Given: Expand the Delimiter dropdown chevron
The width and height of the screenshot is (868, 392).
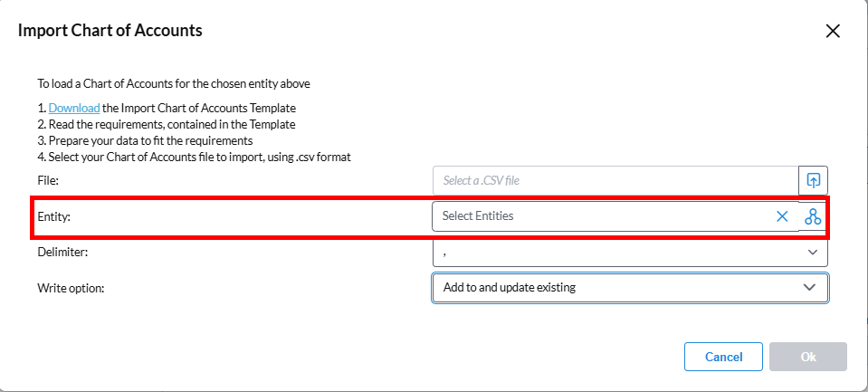Looking at the screenshot, I should 811,253.
